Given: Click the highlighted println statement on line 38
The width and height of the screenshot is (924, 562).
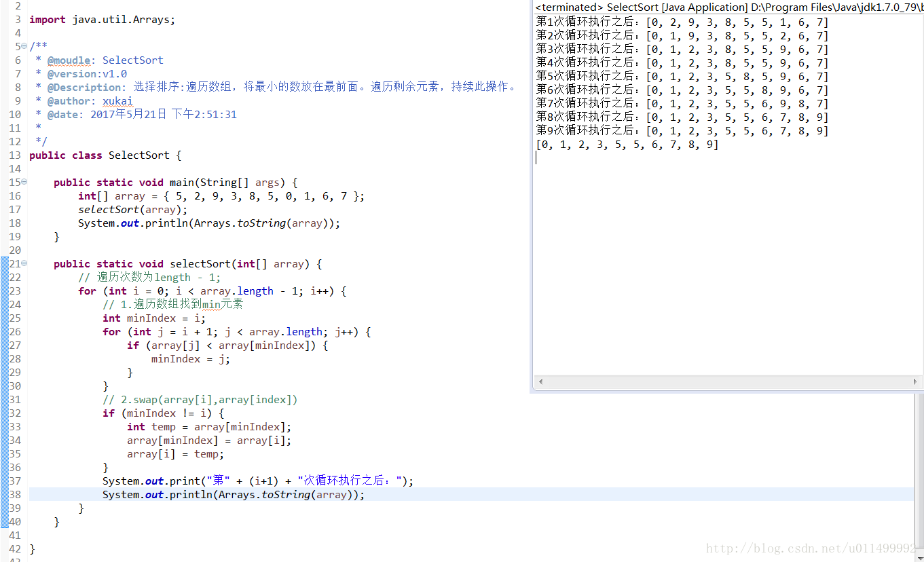Looking at the screenshot, I should [234, 495].
